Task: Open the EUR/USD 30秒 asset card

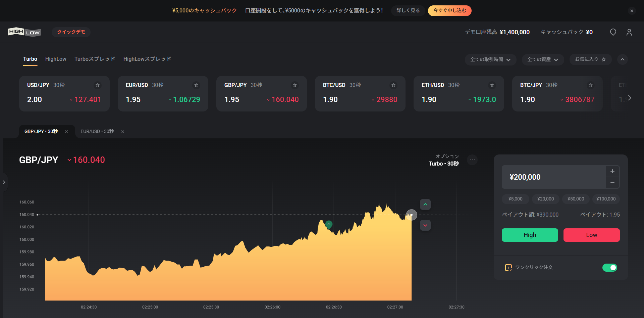Action: coord(163,94)
